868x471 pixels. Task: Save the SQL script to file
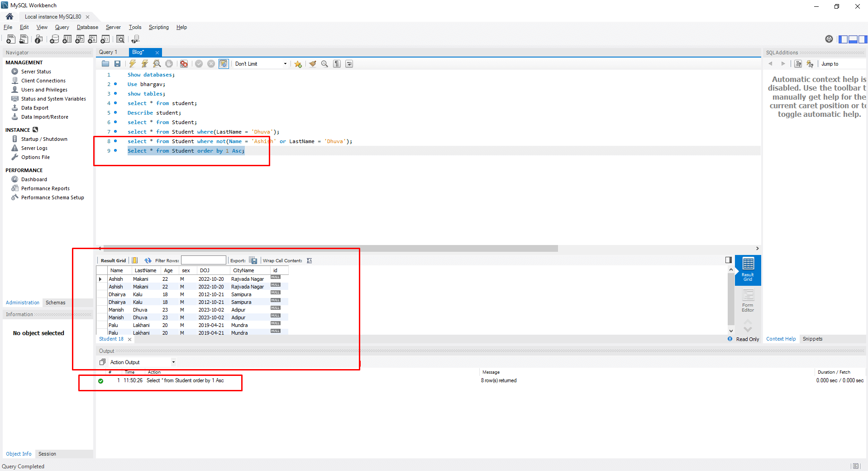pyautogui.click(x=118, y=64)
